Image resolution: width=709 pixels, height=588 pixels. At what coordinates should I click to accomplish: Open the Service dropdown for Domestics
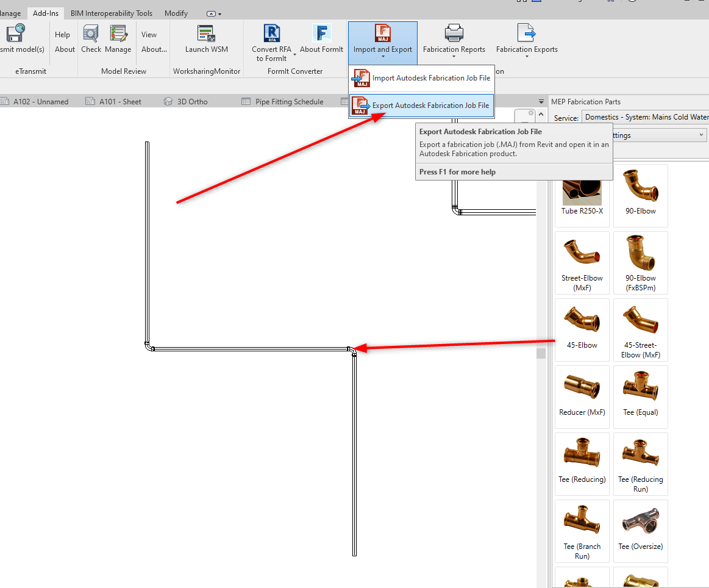click(645, 117)
